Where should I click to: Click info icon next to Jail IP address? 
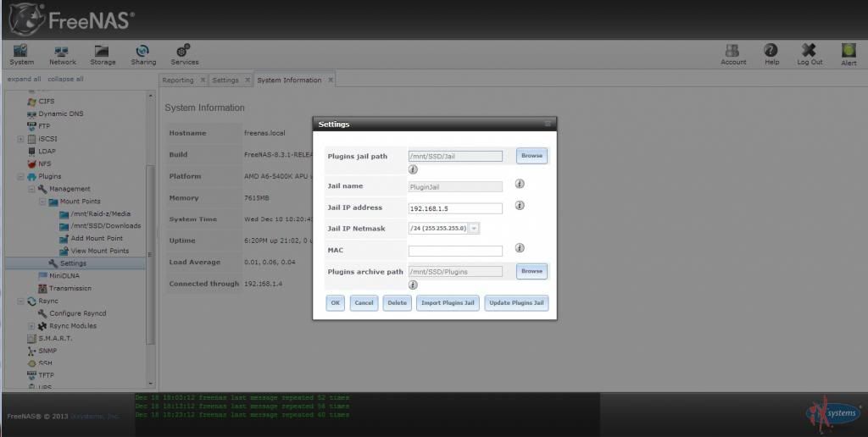[x=520, y=205]
